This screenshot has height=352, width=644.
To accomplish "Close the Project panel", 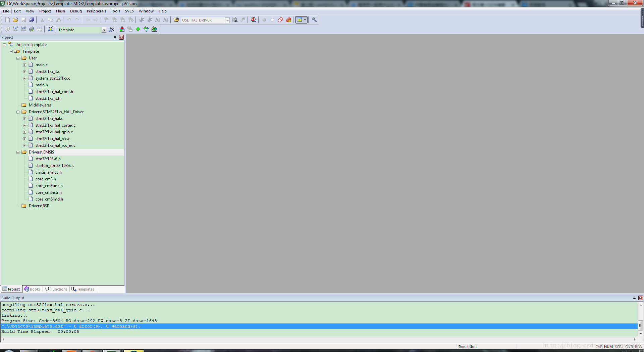I will tap(121, 37).
